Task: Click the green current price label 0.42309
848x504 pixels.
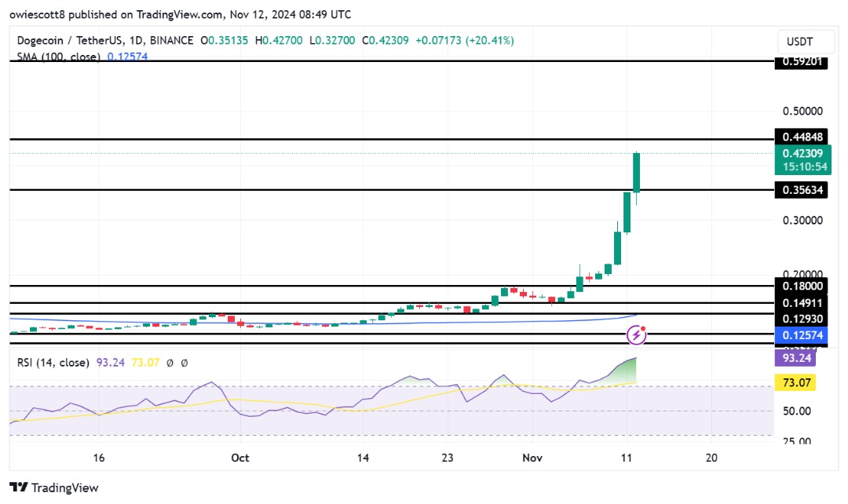Action: 800,154
